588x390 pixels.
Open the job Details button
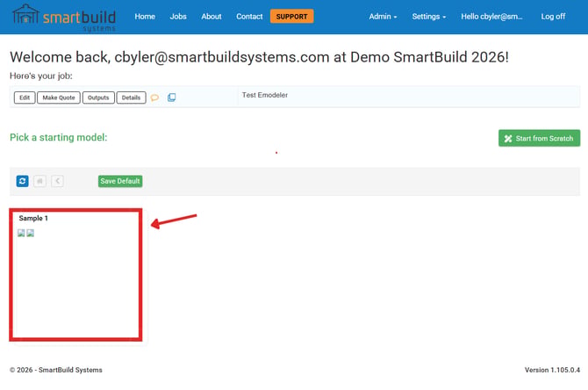[x=131, y=97]
